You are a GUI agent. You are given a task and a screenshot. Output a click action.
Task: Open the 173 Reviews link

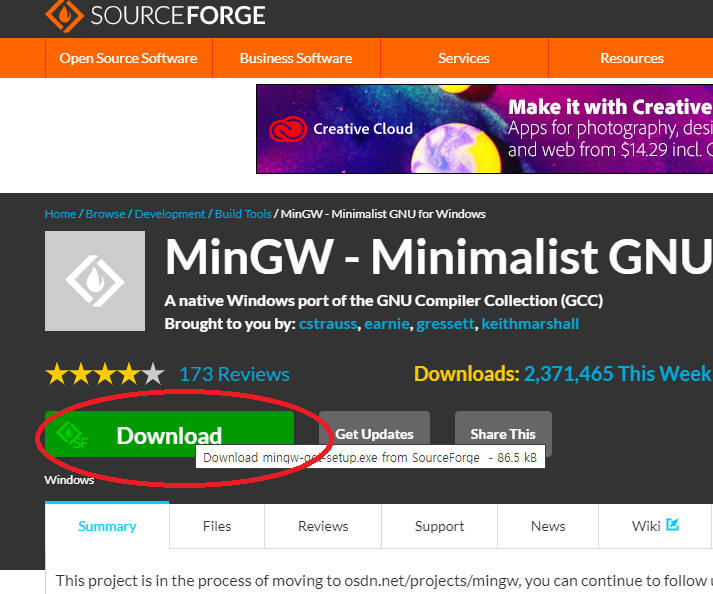pos(235,374)
